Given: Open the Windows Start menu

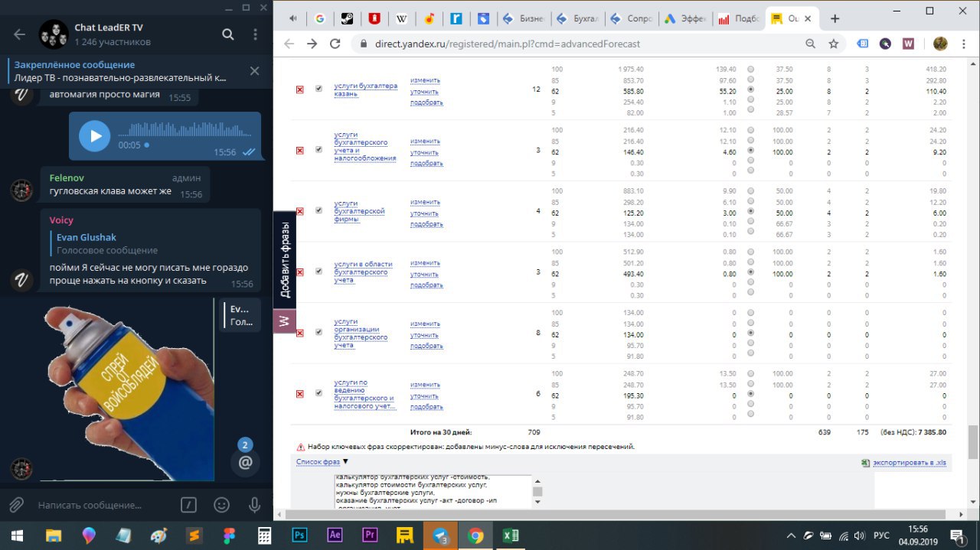Looking at the screenshot, I should [x=17, y=535].
